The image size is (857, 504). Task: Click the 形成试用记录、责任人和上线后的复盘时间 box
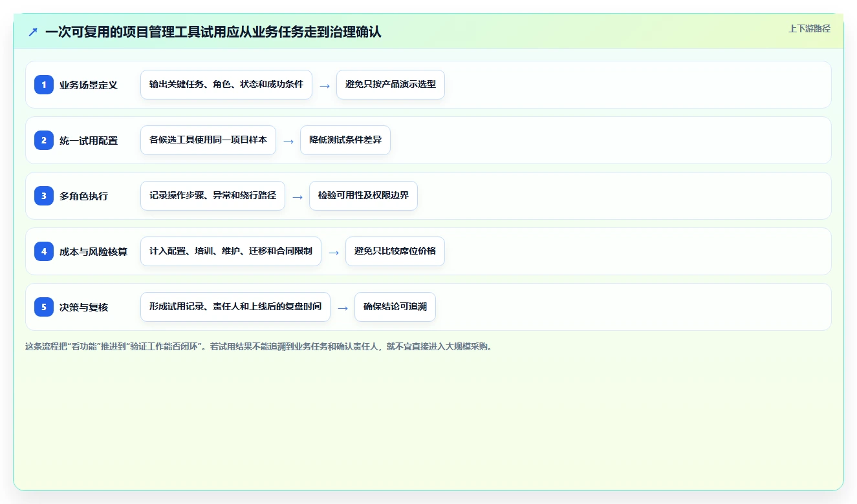pos(235,307)
